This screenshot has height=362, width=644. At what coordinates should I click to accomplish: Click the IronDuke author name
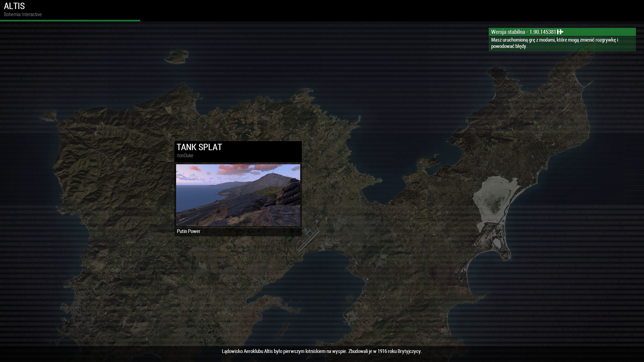tap(185, 156)
